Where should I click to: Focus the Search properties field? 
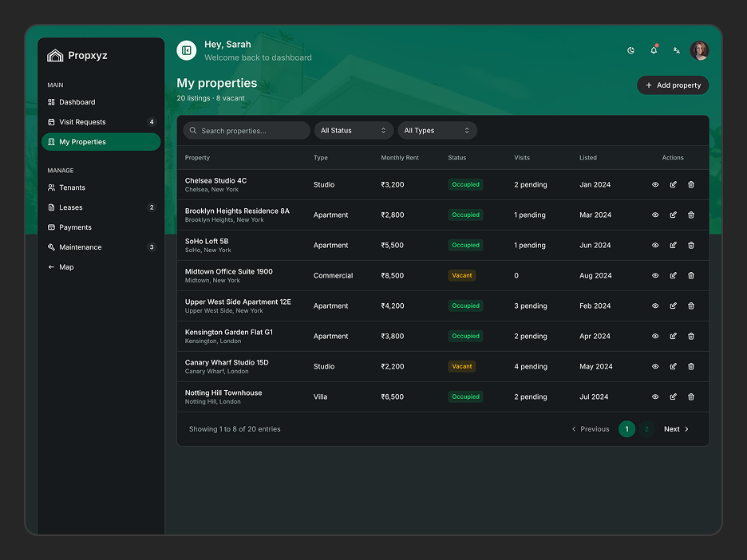click(247, 131)
